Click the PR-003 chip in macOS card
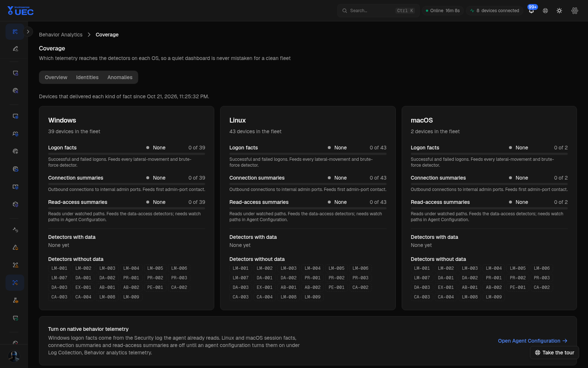This screenshot has width=588, height=368. tap(542, 278)
